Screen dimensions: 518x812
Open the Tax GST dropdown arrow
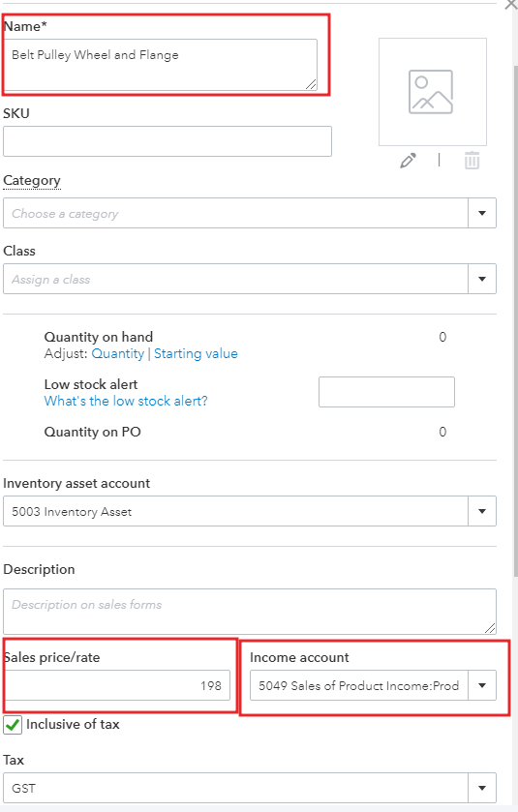point(482,788)
